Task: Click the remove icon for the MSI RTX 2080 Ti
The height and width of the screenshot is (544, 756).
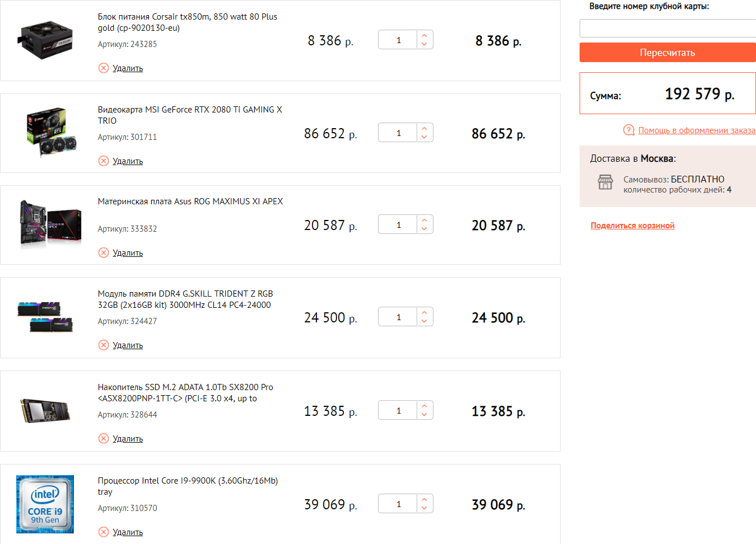Action: click(x=104, y=161)
